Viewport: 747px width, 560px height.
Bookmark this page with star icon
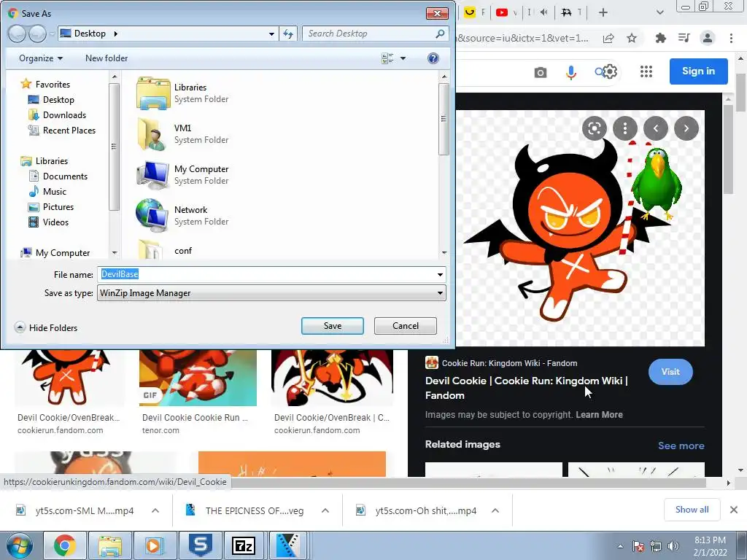pos(632,38)
